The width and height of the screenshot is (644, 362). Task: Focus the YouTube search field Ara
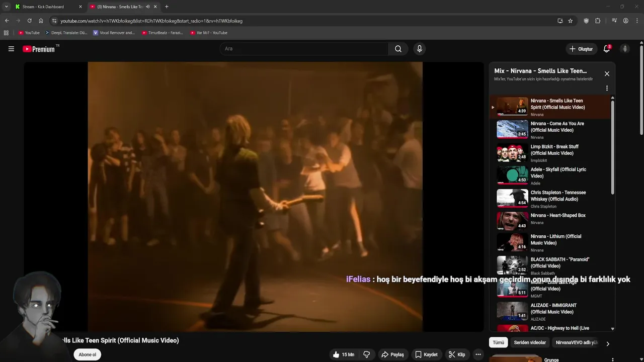click(304, 49)
